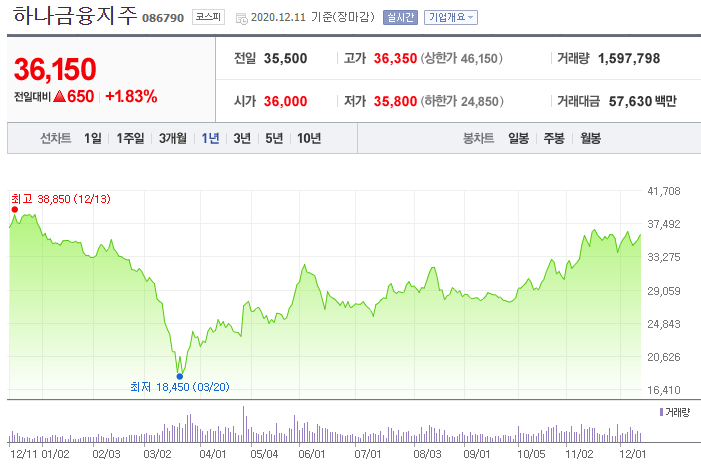Click the 03/02 x-axis date label
701x466 pixels.
click(157, 454)
